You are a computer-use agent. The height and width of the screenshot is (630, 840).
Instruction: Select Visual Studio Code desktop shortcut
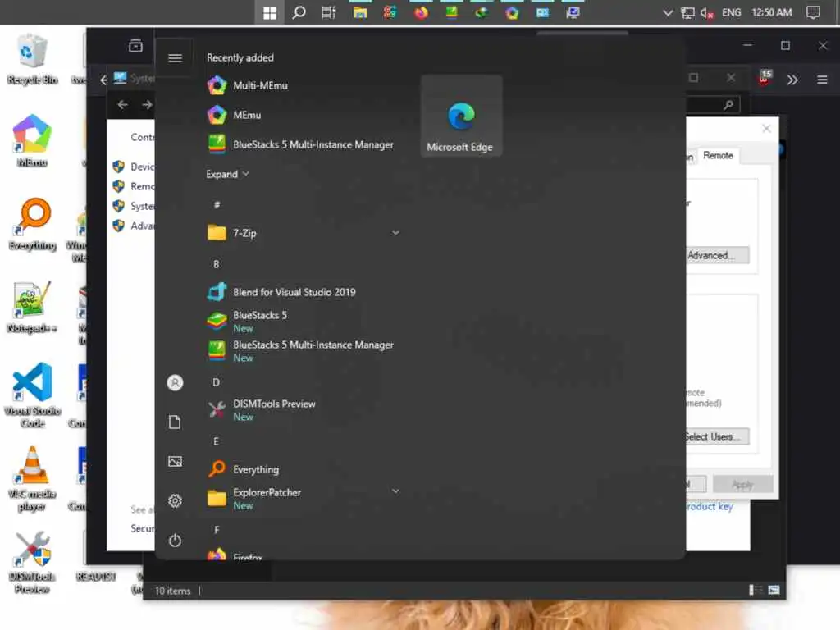[32, 395]
